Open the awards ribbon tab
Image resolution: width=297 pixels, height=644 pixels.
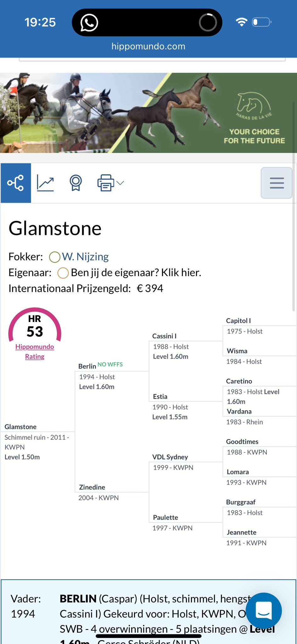pos(76,183)
